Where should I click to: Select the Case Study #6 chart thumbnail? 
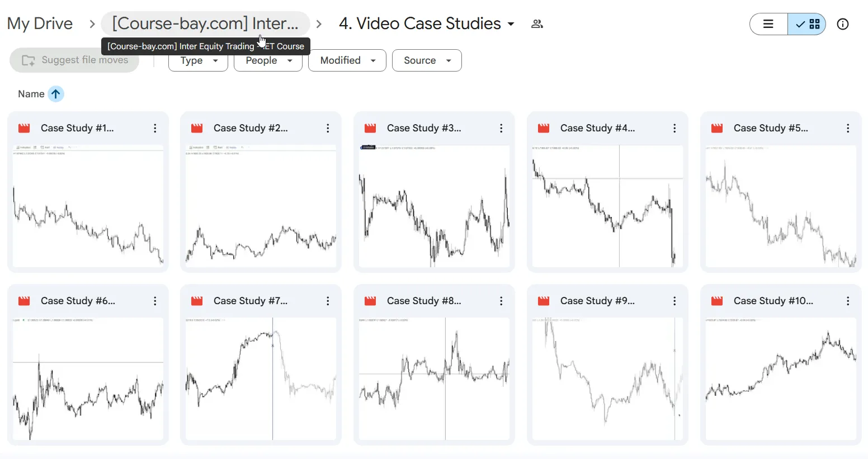pyautogui.click(x=88, y=379)
